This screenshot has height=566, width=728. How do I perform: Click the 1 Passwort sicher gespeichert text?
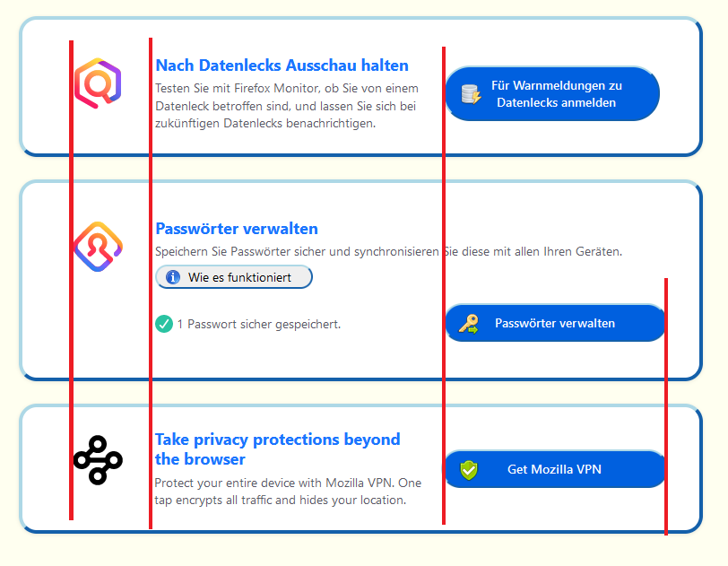coord(258,324)
